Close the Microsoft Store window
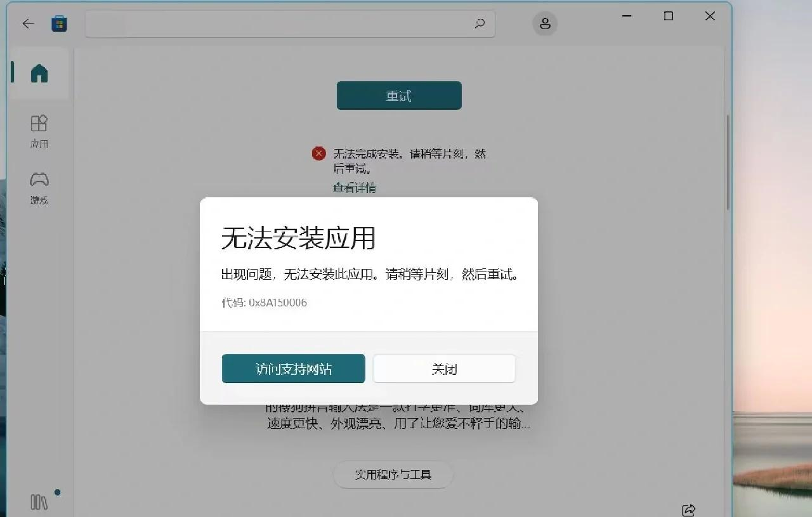Viewport: 812px width, 517px height. (x=710, y=16)
